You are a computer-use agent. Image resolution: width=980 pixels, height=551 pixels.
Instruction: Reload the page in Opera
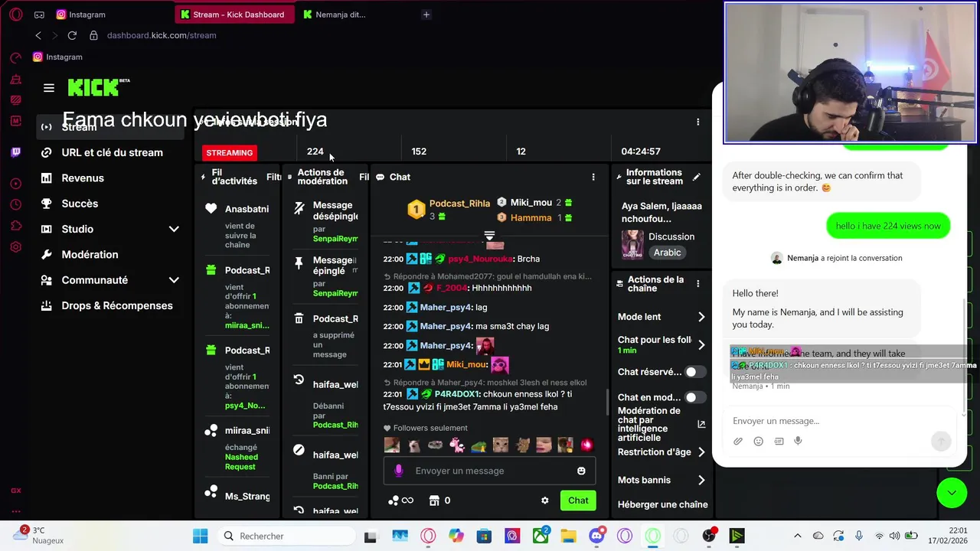pos(72,35)
